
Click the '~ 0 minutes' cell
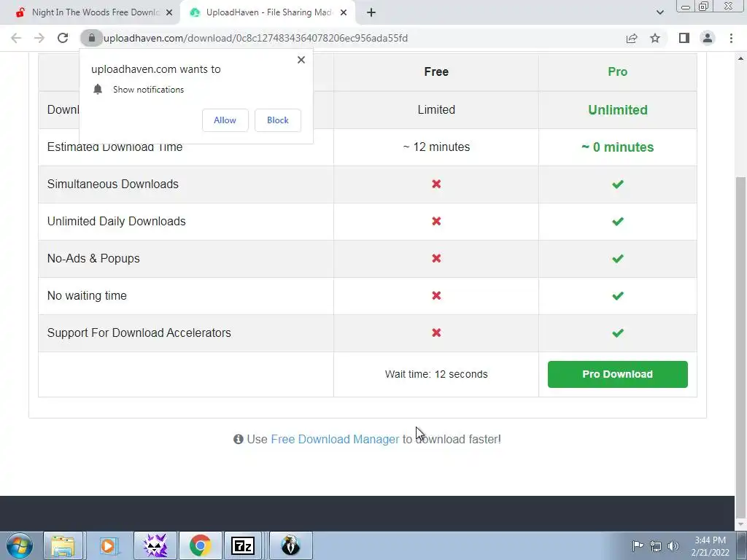pos(617,147)
